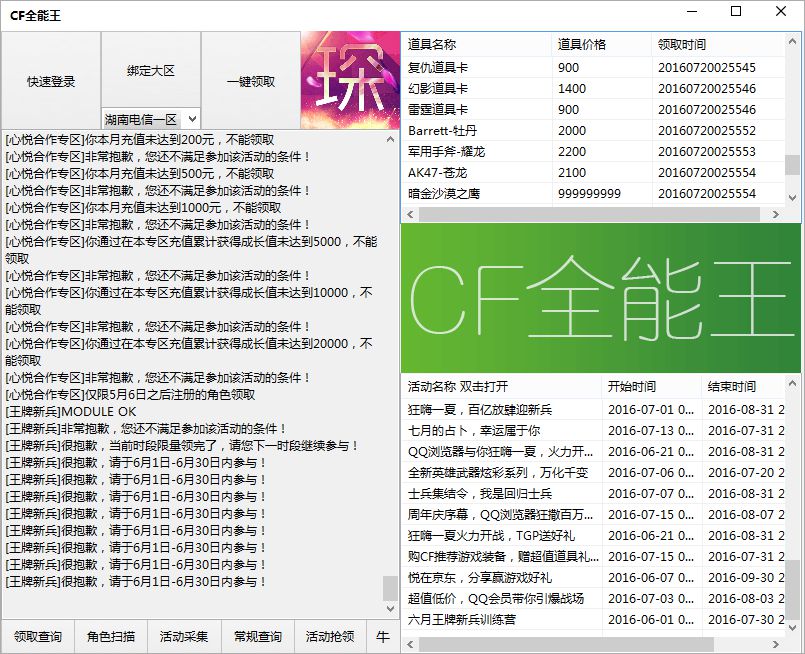805x654 pixels.
Task: Click the 999999999 price cell
Action: click(x=602, y=194)
